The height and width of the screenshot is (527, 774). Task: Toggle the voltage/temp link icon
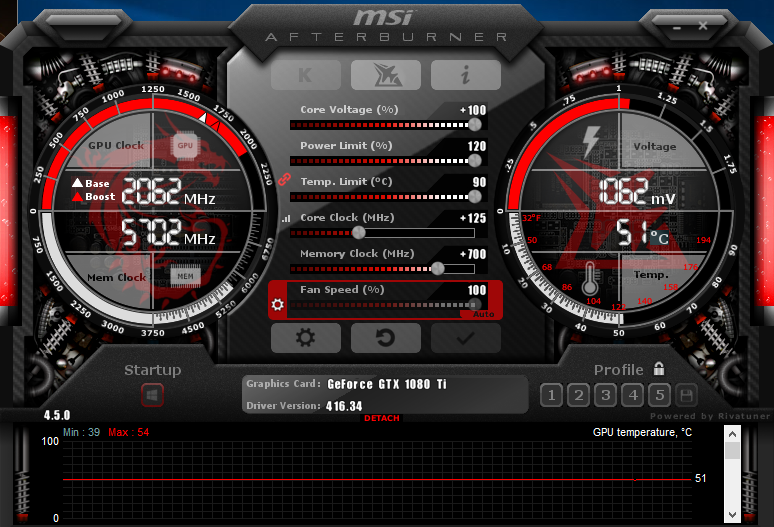[284, 179]
